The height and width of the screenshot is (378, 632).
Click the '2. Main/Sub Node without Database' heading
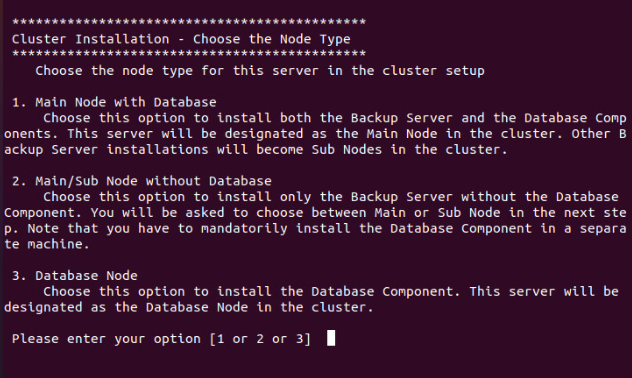pyautogui.click(x=141, y=181)
